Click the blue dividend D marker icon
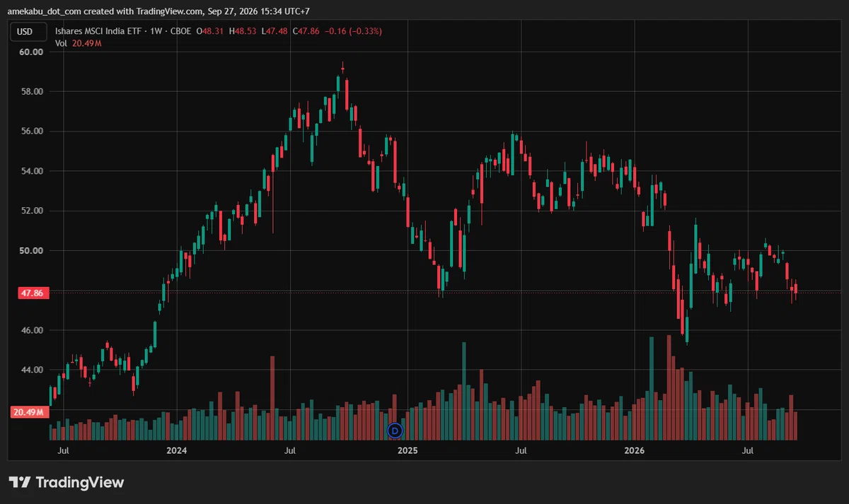This screenshot has height=504, width=849. [395, 430]
